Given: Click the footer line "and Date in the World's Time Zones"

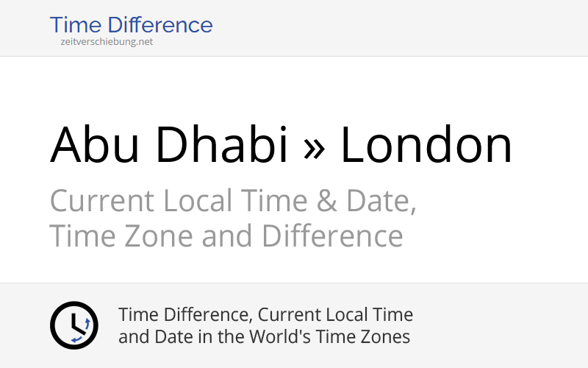Looking at the screenshot, I should point(264,337).
